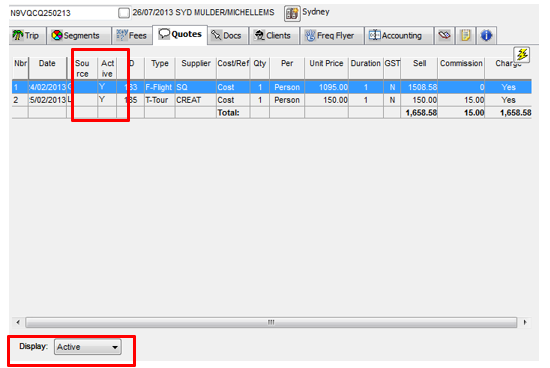Switch to the Segments tab
Screen dimensions: 550x368
[79, 35]
